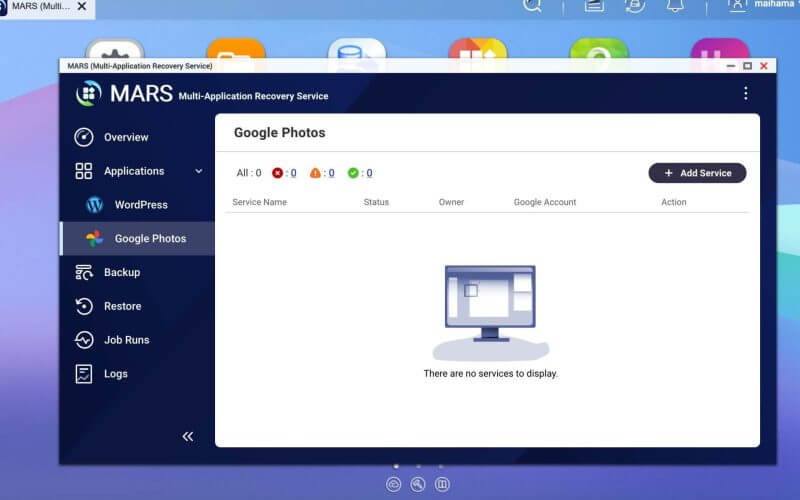This screenshot has height=500, width=800.
Task: Collapse the sidebar with double-arrow icon
Action: (188, 436)
